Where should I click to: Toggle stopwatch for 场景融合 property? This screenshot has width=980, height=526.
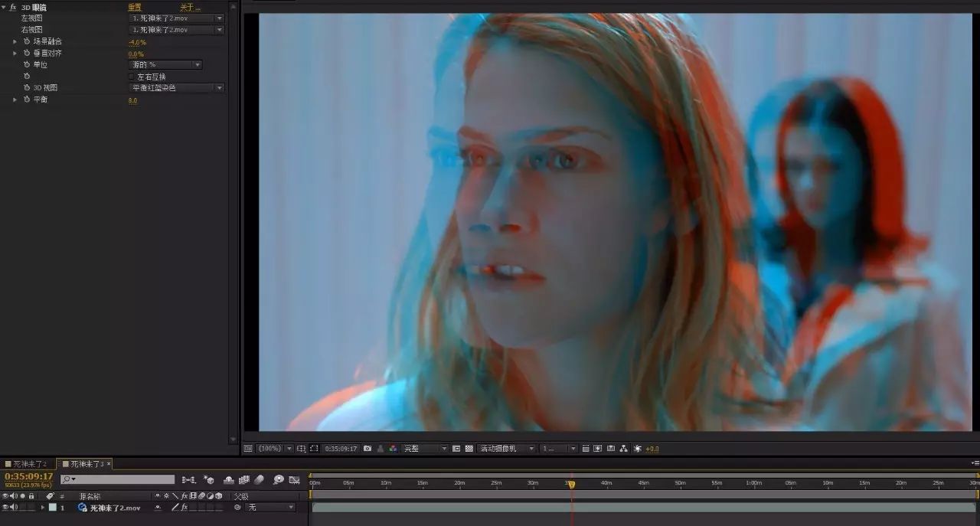tap(26, 41)
